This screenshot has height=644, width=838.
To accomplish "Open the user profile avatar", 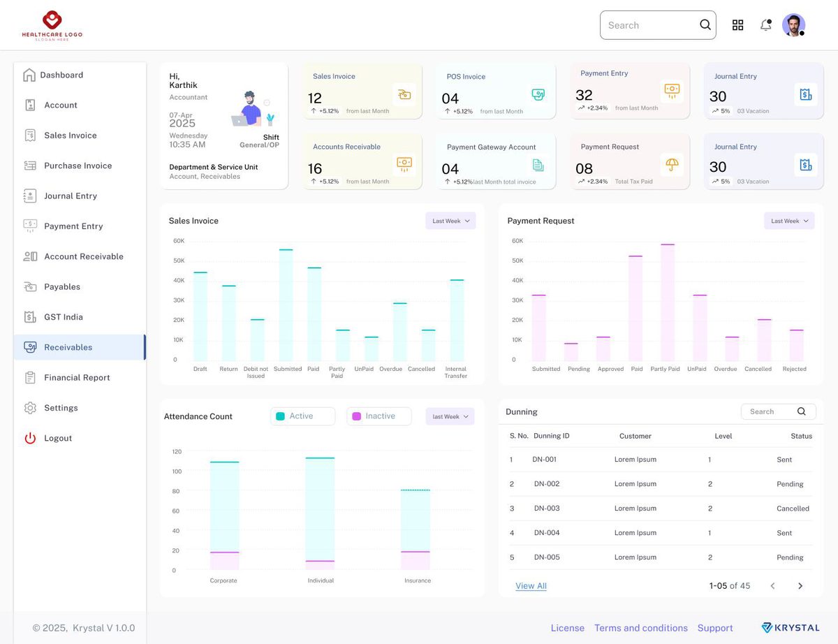I will pos(793,25).
